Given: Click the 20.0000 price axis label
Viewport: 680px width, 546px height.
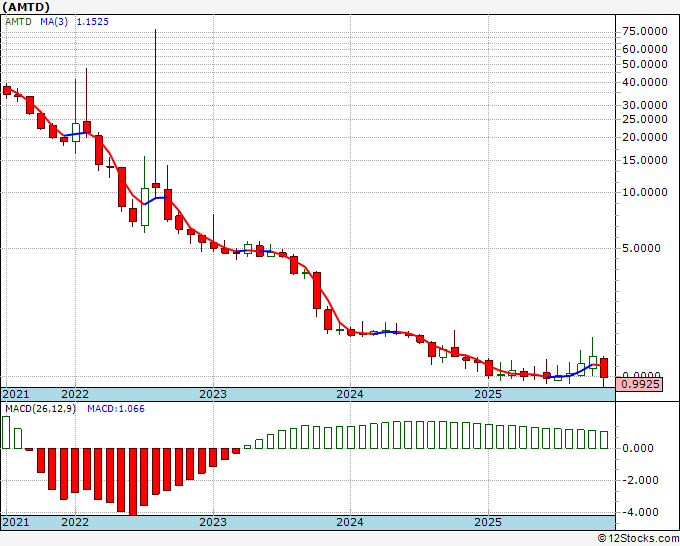Looking at the screenshot, I should click(644, 137).
